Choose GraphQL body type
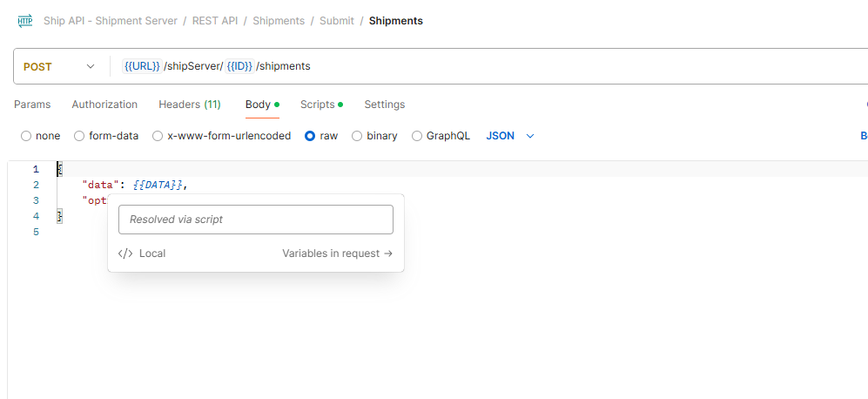 click(417, 136)
